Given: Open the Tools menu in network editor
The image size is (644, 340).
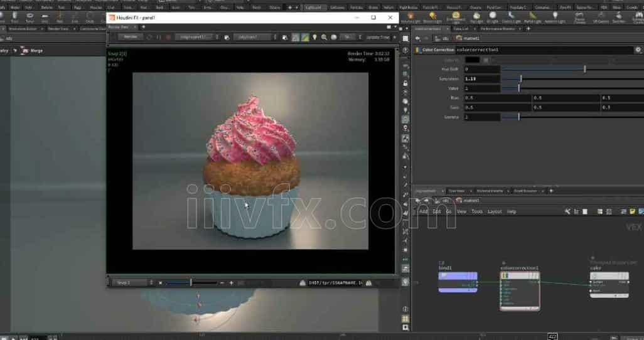Looking at the screenshot, I should 477,211.
